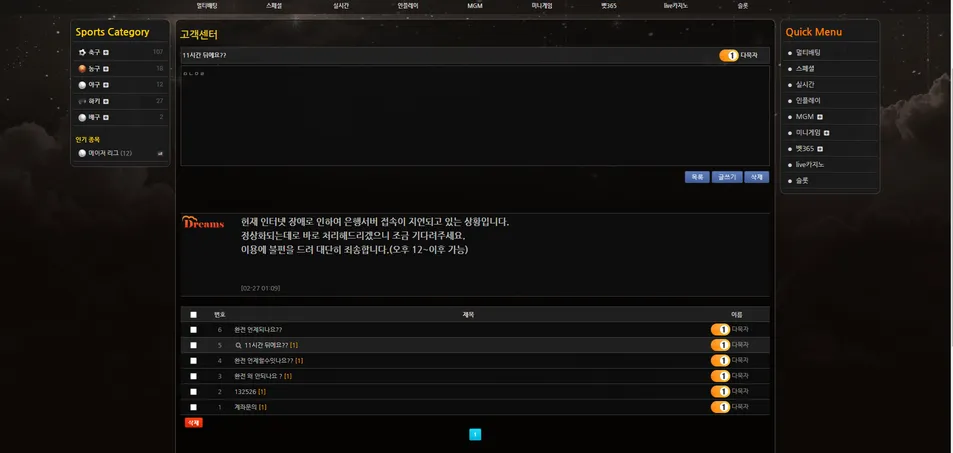Open live카지노 in the top navigation
The height and width of the screenshot is (453, 953).
[x=676, y=5]
